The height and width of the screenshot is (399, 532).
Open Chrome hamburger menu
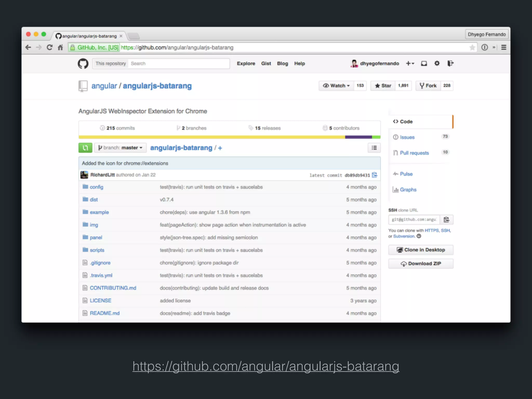(x=503, y=48)
